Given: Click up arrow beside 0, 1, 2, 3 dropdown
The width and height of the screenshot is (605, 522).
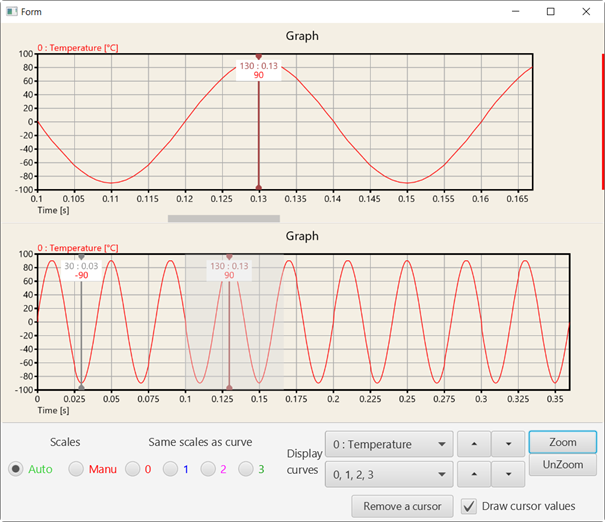Looking at the screenshot, I should click(x=474, y=474).
